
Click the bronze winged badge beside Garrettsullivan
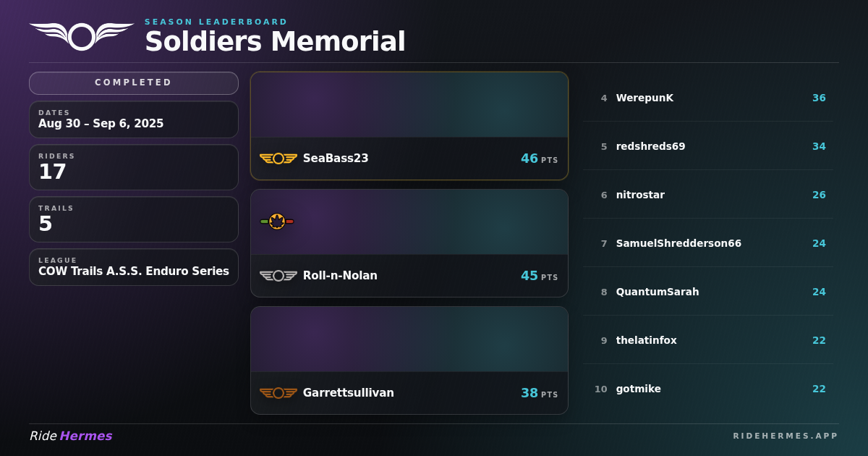(x=278, y=393)
